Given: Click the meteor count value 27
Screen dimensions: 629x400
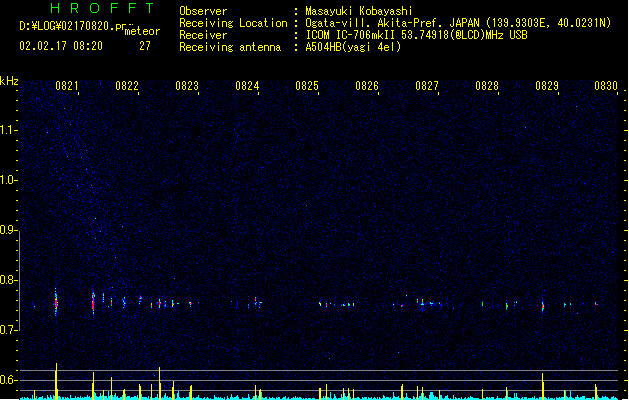Looking at the screenshot, I should click(145, 46).
